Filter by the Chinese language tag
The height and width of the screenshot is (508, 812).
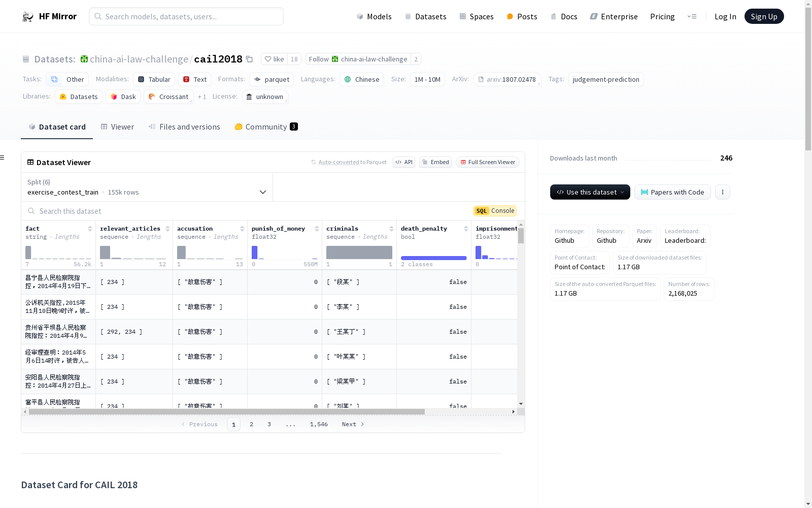click(x=362, y=79)
